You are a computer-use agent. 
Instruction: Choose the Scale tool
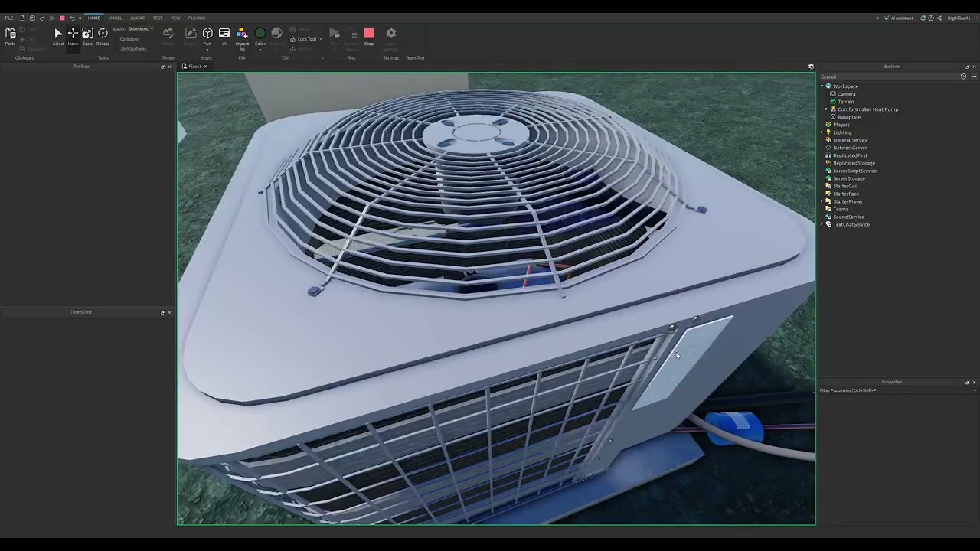pyautogui.click(x=87, y=36)
